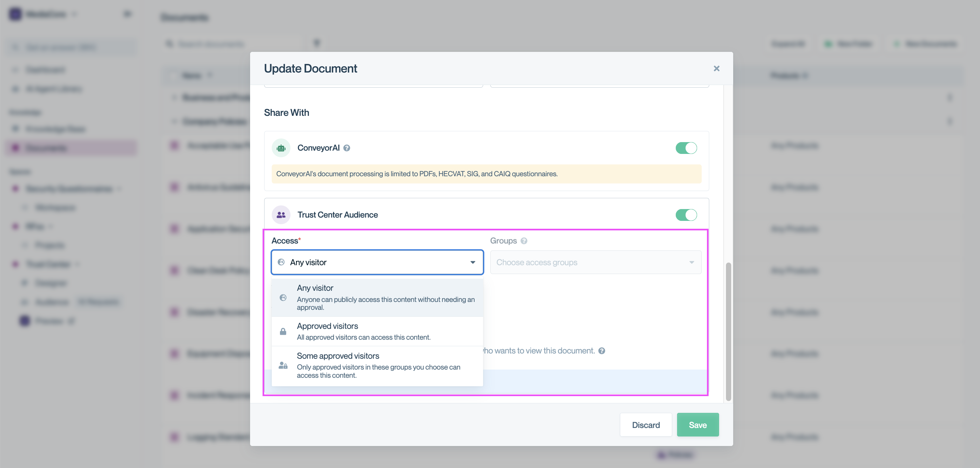Disable the ConveyorAI sharing toggle
The image size is (980, 468).
[x=686, y=148]
